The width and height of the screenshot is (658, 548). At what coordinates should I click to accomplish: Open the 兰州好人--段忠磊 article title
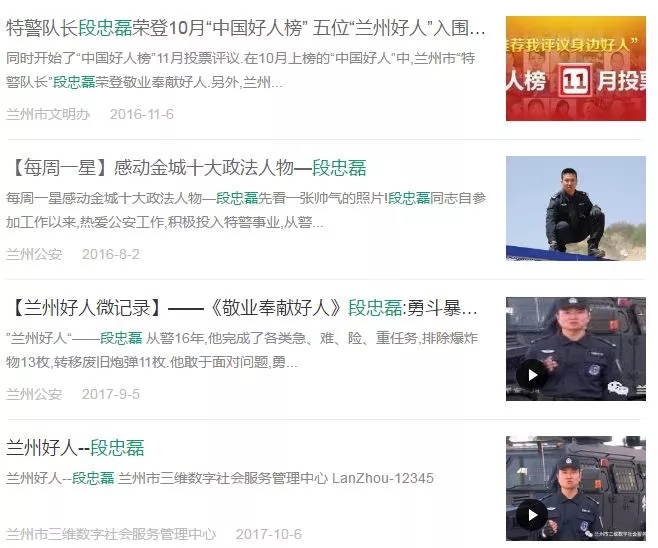click(x=76, y=448)
